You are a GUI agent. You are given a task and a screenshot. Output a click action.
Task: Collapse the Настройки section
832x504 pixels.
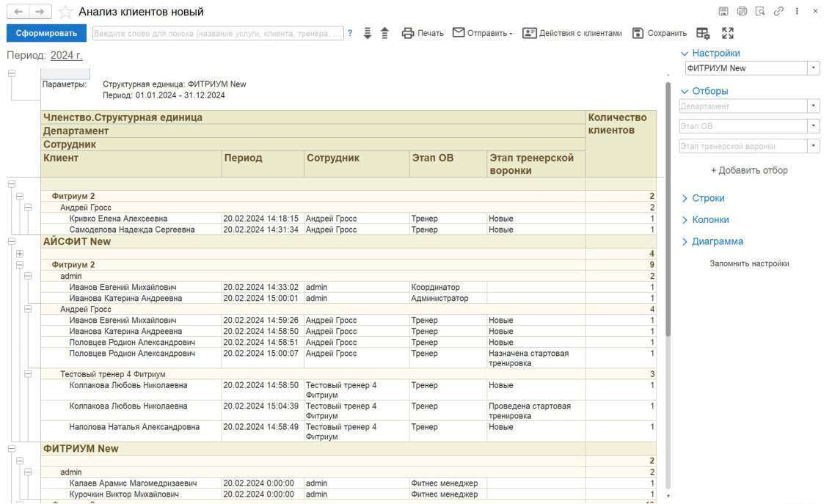pyautogui.click(x=685, y=53)
